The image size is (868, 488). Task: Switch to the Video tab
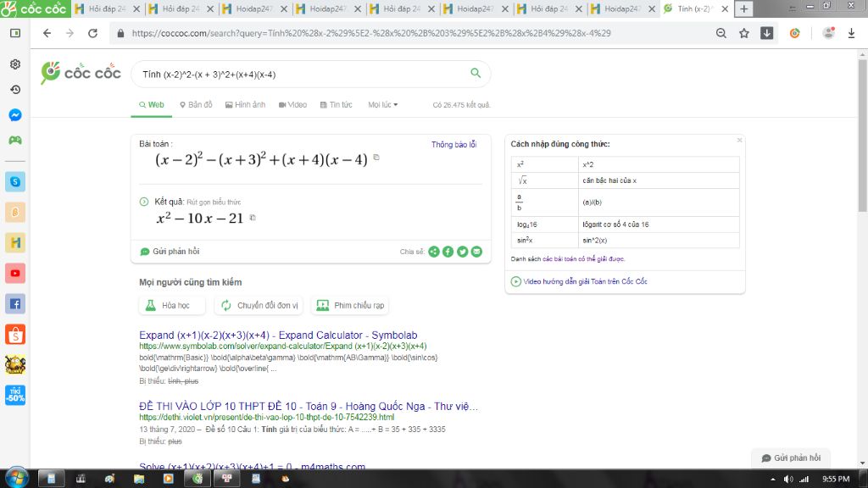(292, 104)
